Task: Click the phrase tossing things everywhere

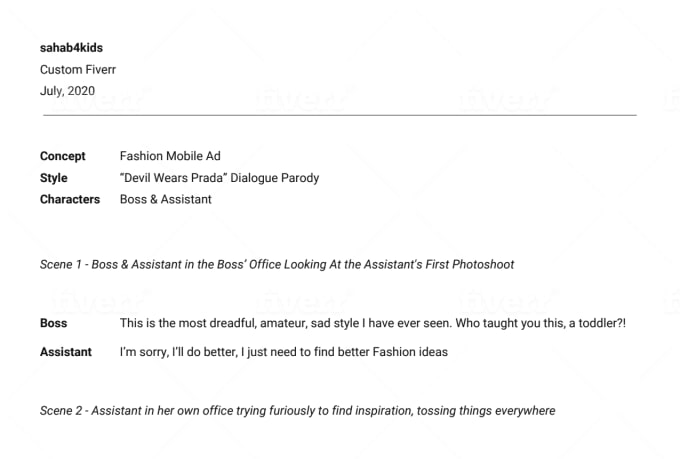Action: pos(486,411)
